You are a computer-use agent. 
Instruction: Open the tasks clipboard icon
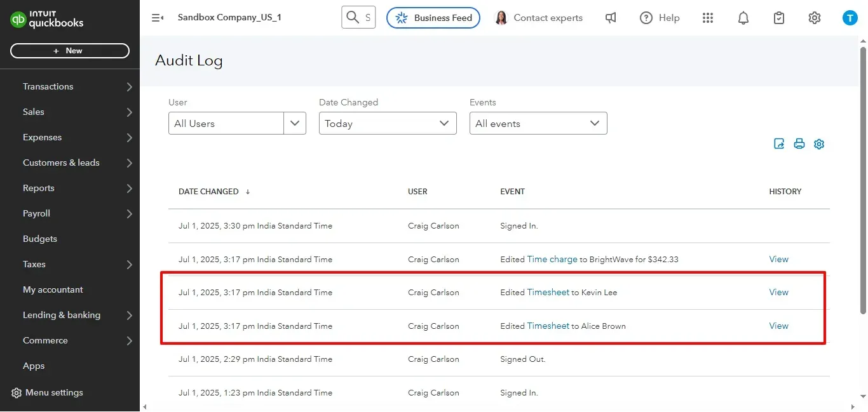(779, 18)
